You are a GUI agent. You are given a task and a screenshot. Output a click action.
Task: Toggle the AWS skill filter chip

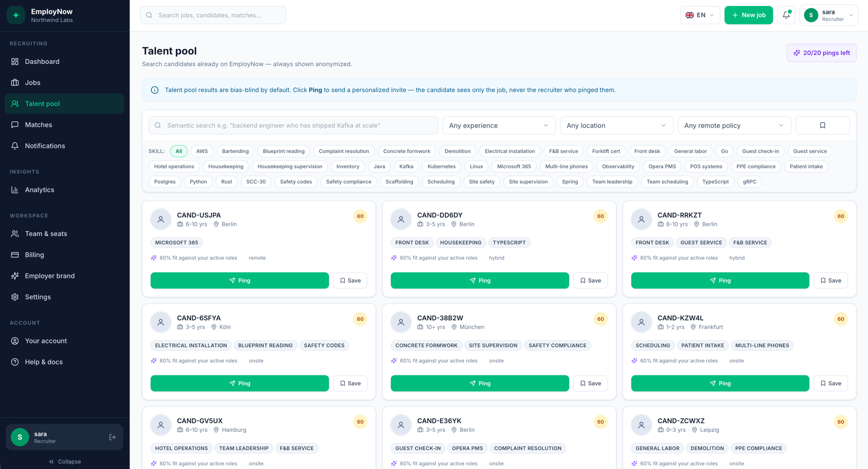(x=202, y=151)
